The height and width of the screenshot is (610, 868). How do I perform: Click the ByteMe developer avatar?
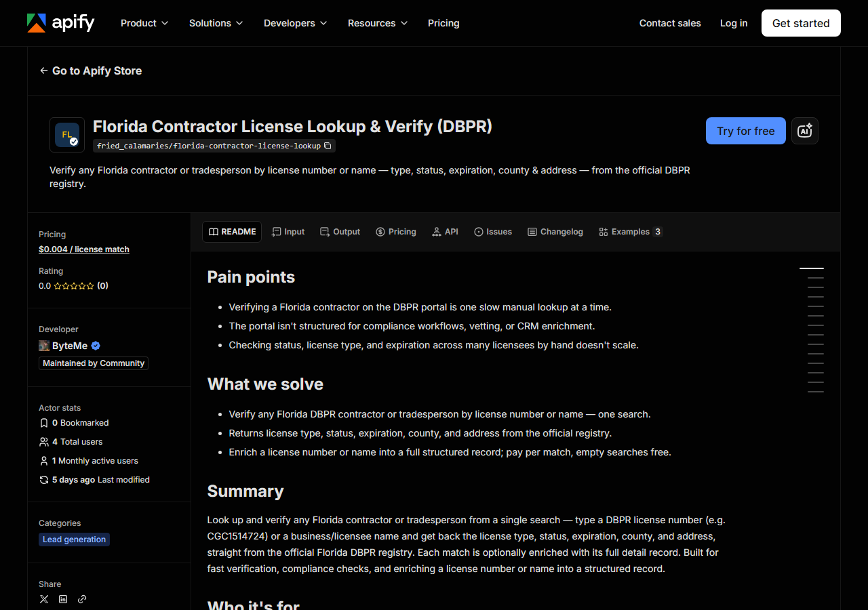pos(44,346)
